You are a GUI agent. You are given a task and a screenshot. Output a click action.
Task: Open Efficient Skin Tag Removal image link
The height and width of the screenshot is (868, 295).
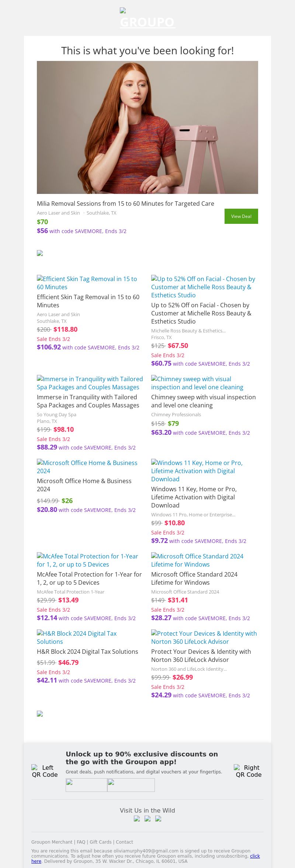(87, 283)
